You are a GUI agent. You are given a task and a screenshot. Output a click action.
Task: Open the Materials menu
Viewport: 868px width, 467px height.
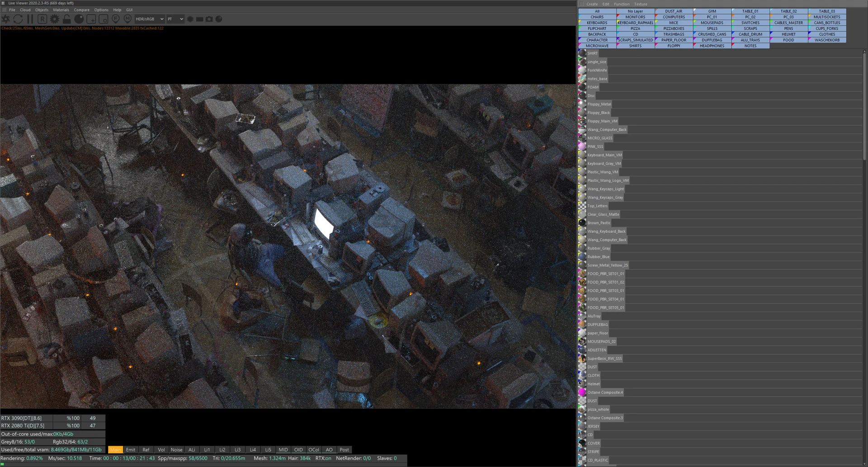[x=61, y=10]
